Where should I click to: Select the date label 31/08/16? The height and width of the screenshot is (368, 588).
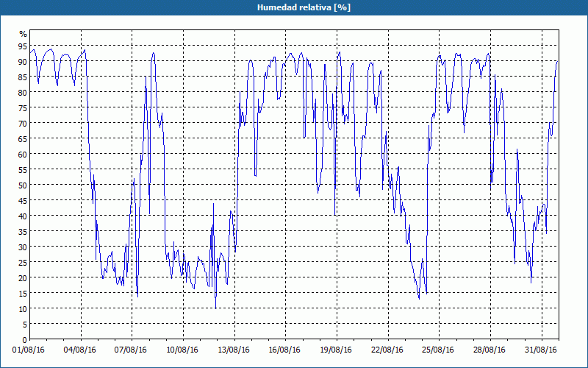[541, 350]
